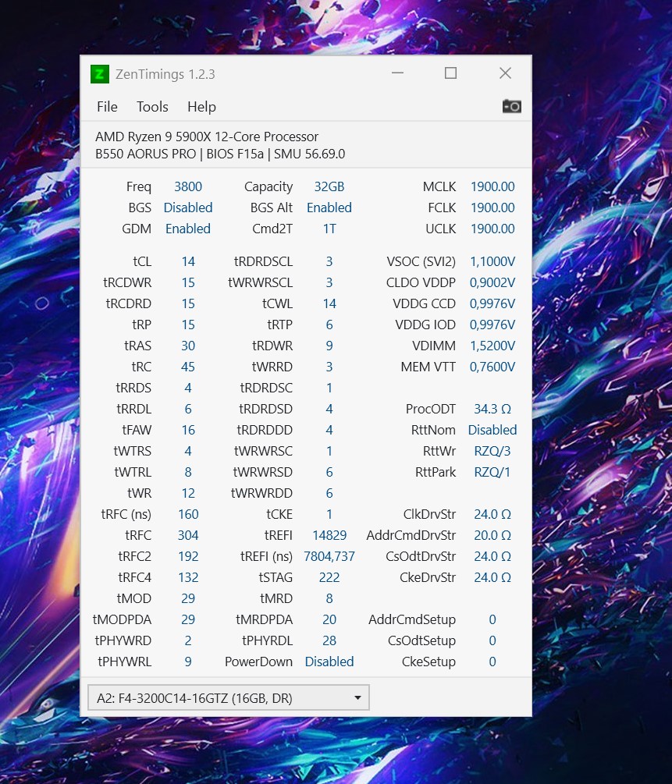Click the tWR value 12
The width and height of the screenshot is (672, 784).
[x=188, y=493]
